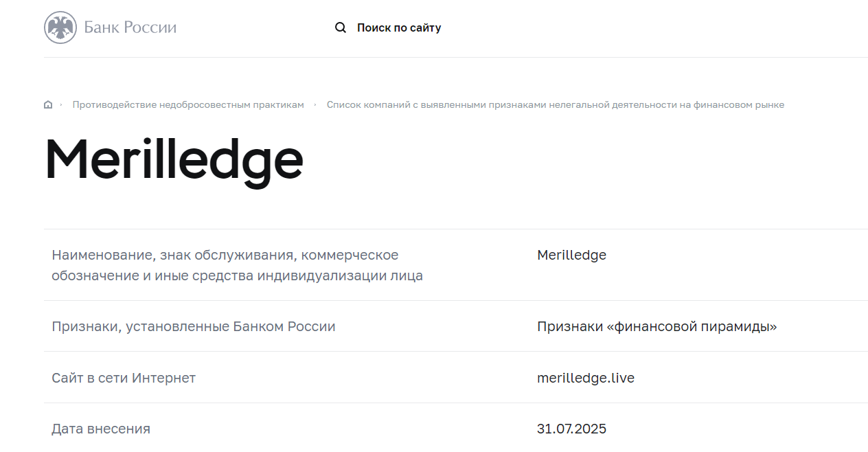Open the "Банк России" wordmark link
The image size is (868, 452).
click(130, 27)
